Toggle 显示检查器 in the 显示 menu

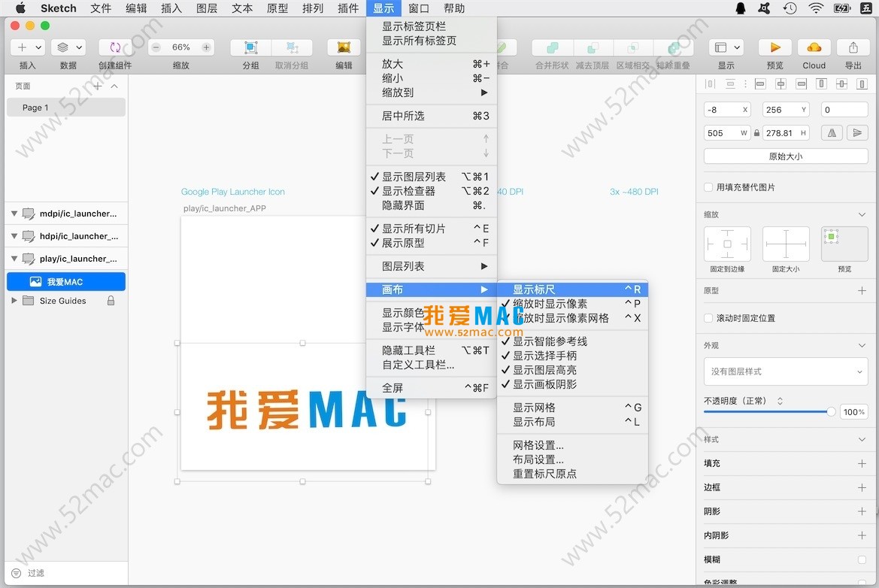click(x=431, y=191)
